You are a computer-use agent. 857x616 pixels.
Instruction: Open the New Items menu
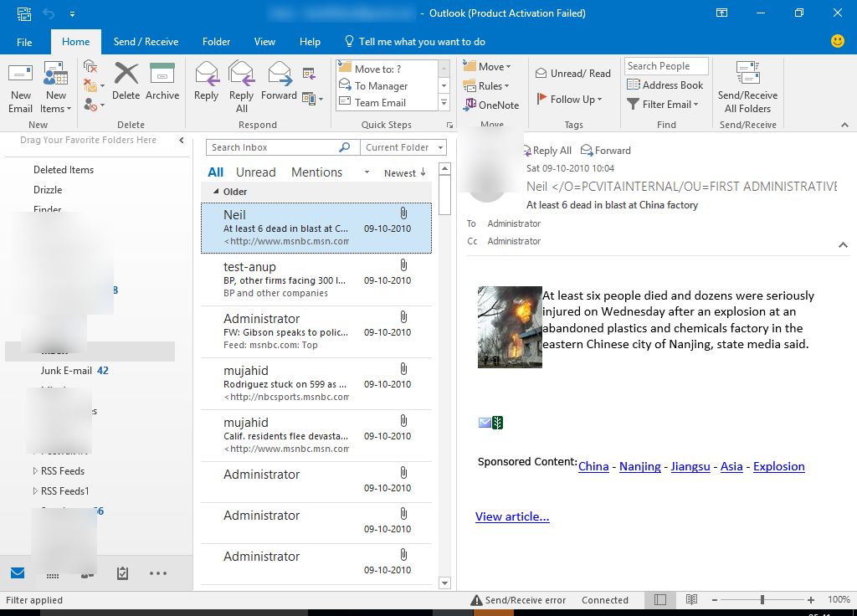point(56,87)
